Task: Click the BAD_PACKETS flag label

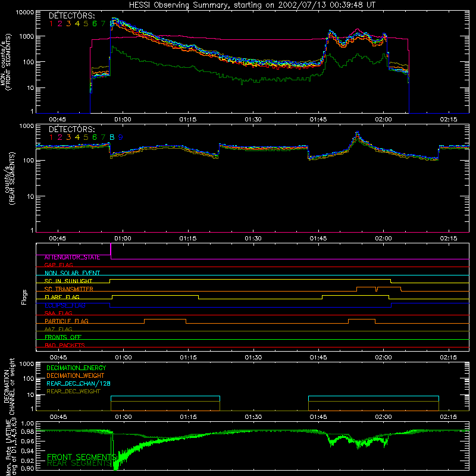Action: pos(65,345)
